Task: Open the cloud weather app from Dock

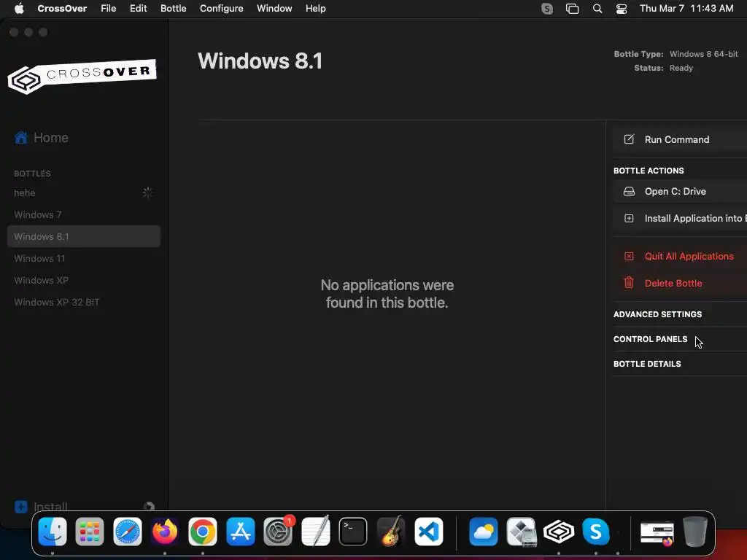Action: point(484,532)
